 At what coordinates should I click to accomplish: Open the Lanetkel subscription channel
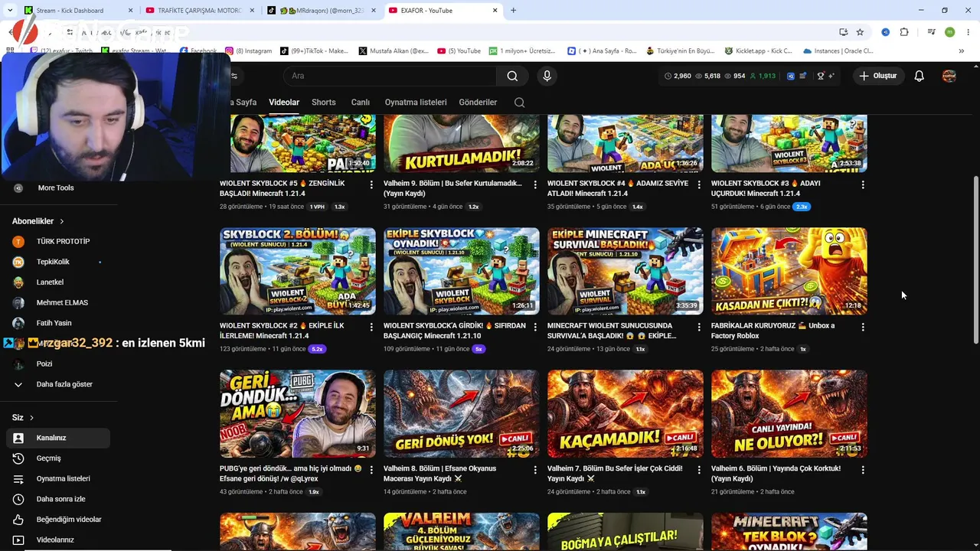pyautogui.click(x=50, y=282)
